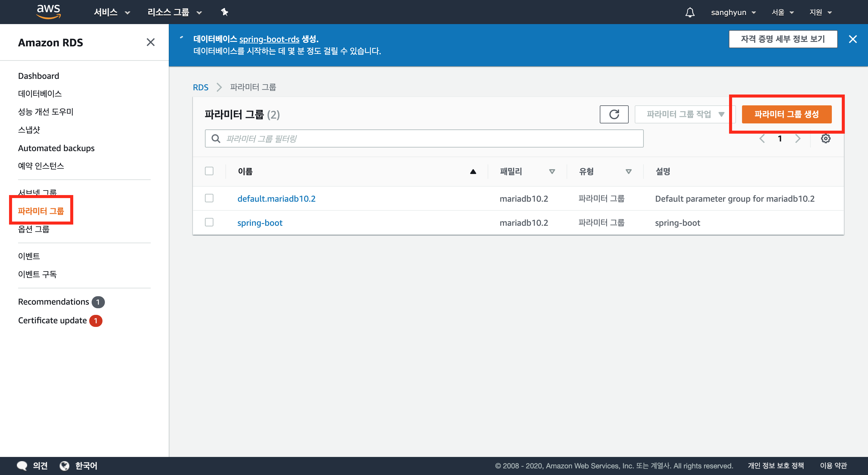The width and height of the screenshot is (868, 475).
Task: Click the language globe icon 한국어
Action: click(x=64, y=466)
